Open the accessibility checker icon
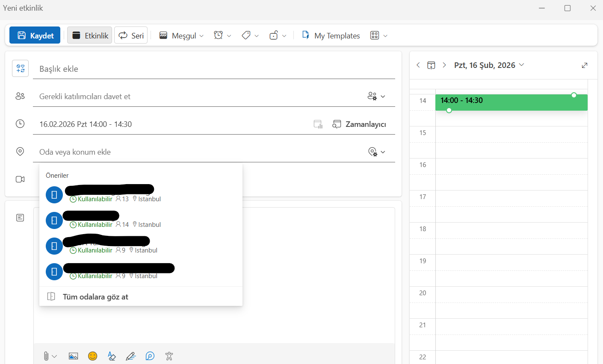The image size is (603, 364). [x=169, y=356]
